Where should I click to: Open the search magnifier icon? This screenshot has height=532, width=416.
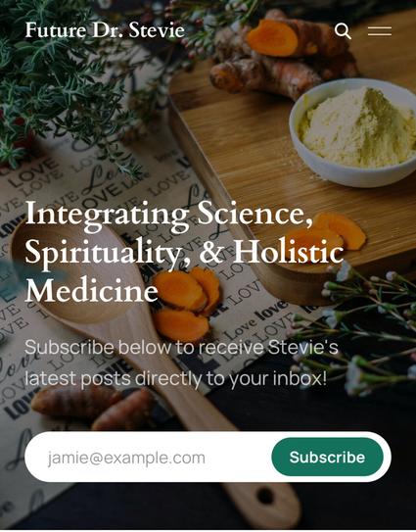point(343,31)
